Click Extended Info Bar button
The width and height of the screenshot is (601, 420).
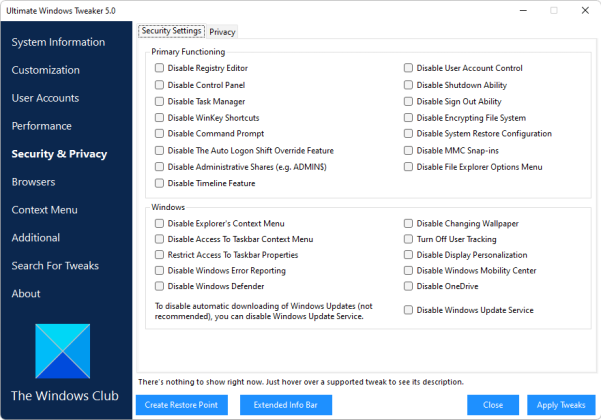[x=286, y=405]
